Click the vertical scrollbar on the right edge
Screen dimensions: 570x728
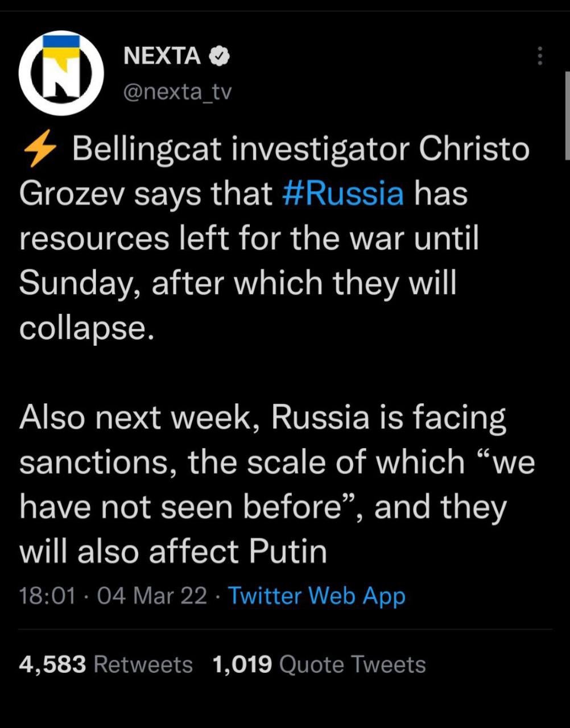566,114
